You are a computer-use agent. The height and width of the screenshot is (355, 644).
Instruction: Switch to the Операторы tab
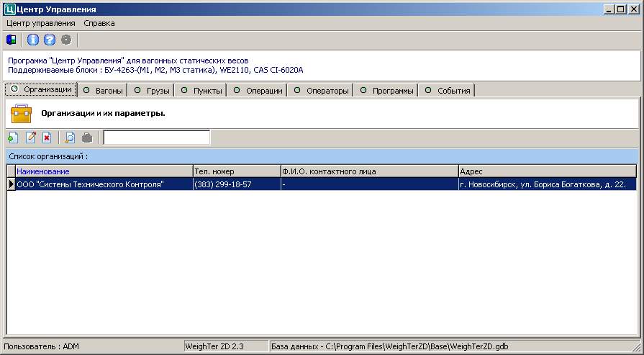point(322,91)
